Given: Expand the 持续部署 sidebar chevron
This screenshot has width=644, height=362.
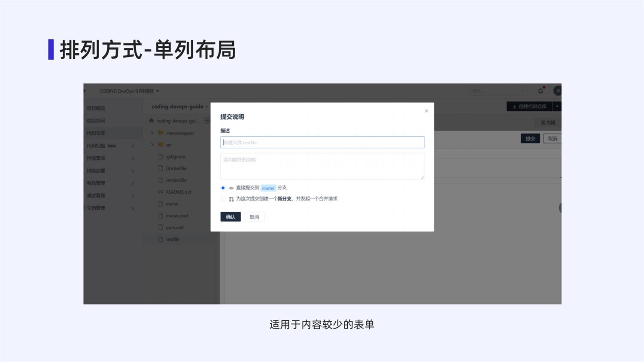Looking at the screenshot, I should 133,171.
